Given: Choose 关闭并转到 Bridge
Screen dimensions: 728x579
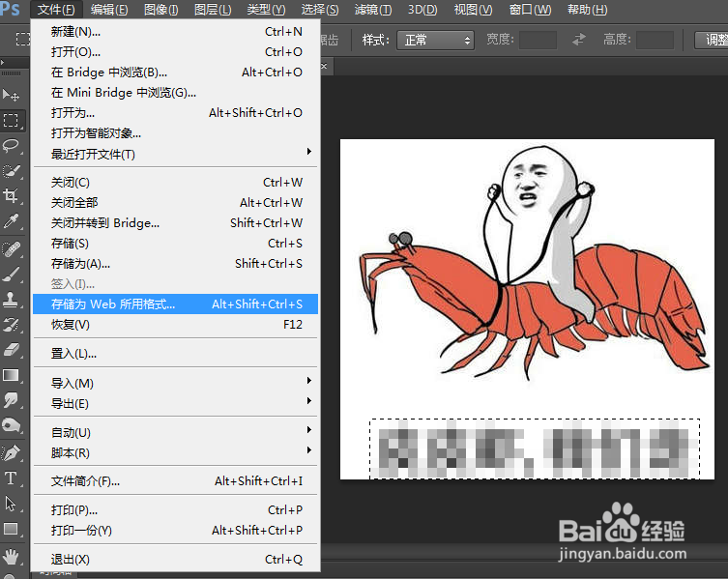Looking at the screenshot, I should 176,223.
